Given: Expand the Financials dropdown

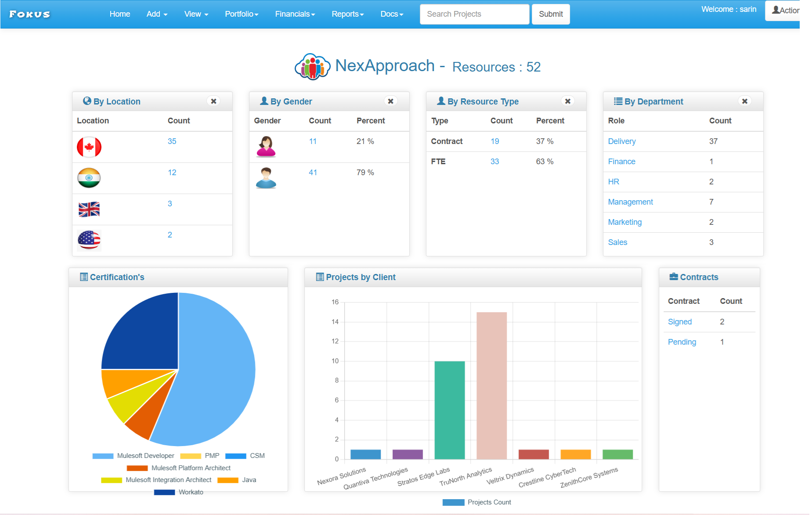Looking at the screenshot, I should (295, 14).
